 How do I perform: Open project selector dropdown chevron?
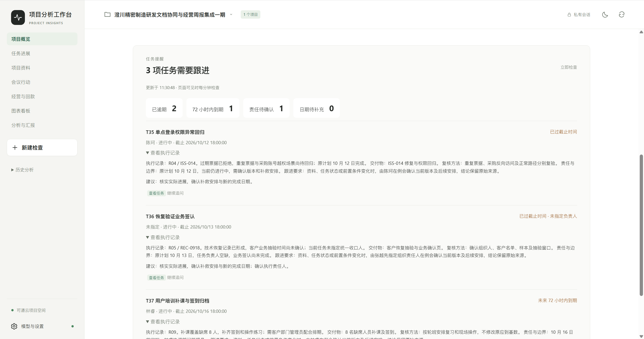pos(231,15)
